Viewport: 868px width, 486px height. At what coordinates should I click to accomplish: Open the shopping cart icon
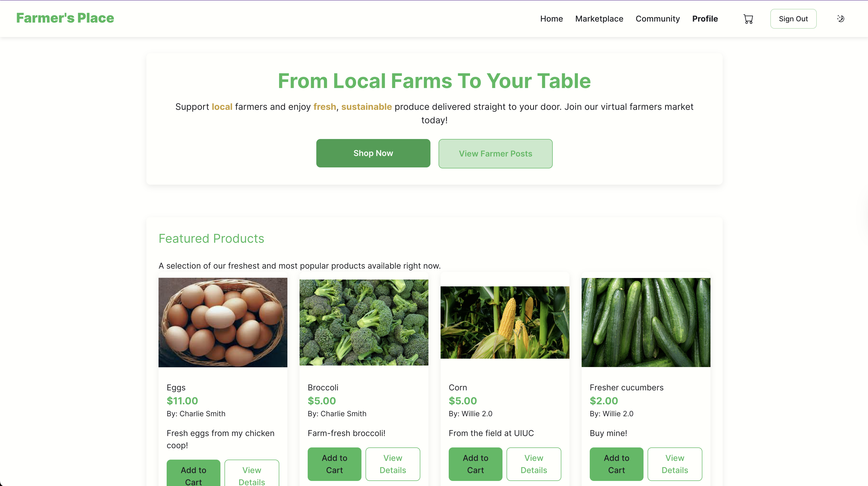748,19
